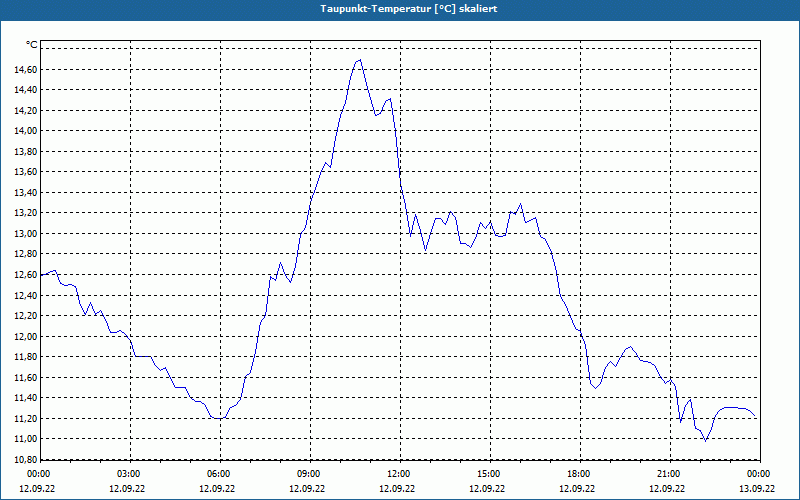800x500 pixels.
Task: Select the y-axis value '14,00'
Action: coord(26,131)
